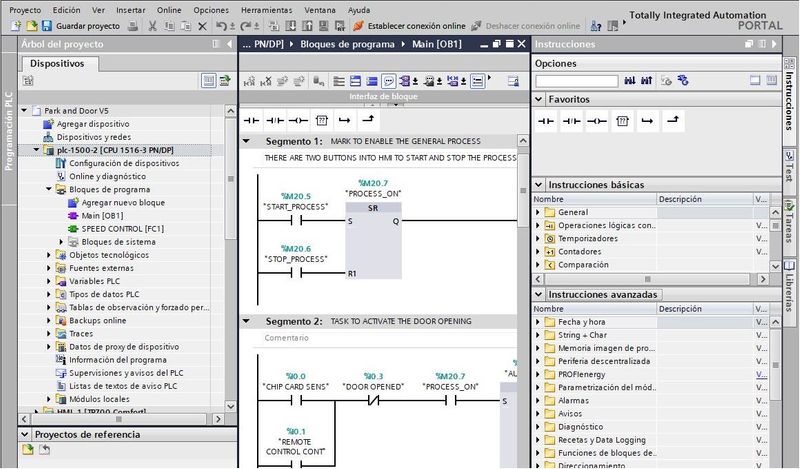800x469 pixels.
Task: Open the Herramientas menu
Action: point(258,9)
